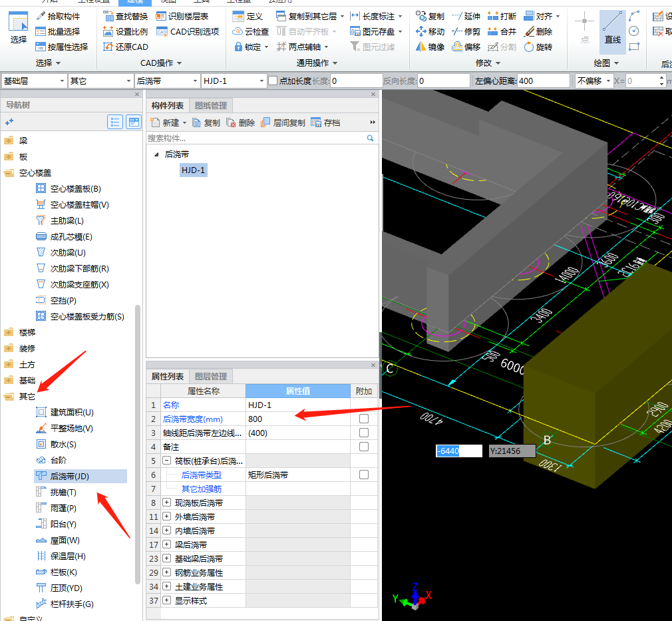Open CAD识别选项 settings
Screen dimensions: 672x621
188,32
